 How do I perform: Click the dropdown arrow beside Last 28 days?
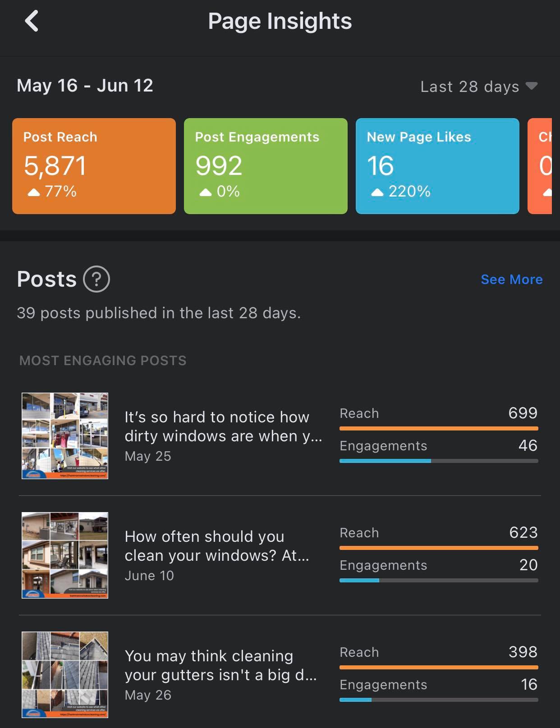[x=532, y=86]
